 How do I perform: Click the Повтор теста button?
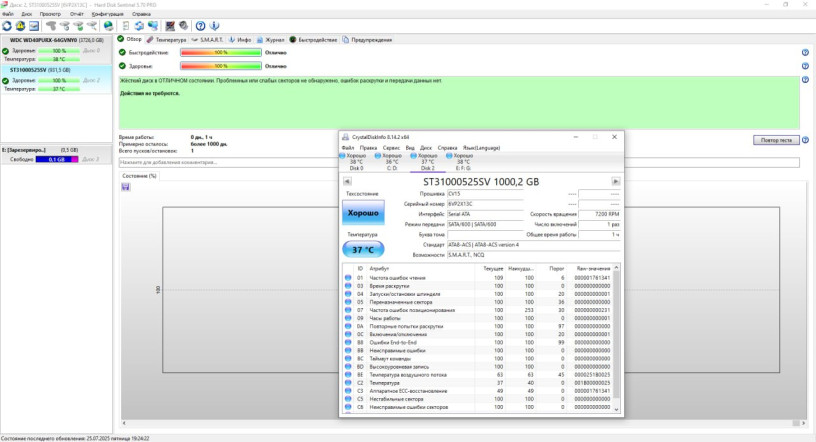(x=776, y=140)
